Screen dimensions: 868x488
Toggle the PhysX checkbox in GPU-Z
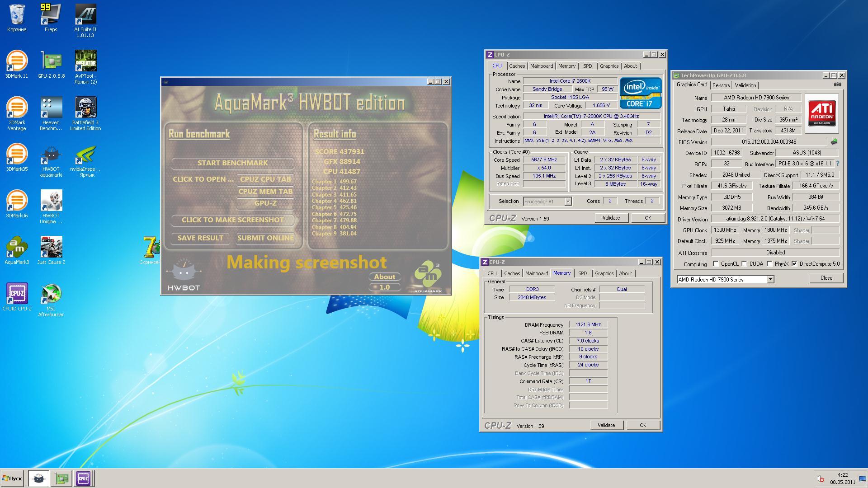pos(769,264)
